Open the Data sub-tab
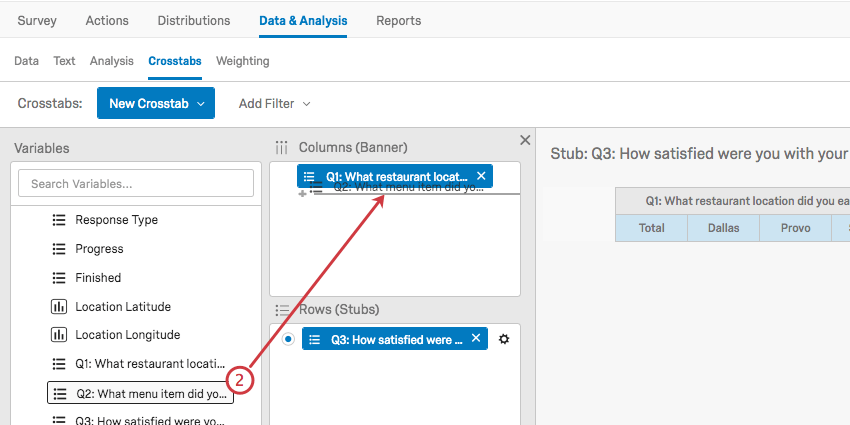Image resolution: width=850 pixels, height=425 pixels. pos(26,61)
